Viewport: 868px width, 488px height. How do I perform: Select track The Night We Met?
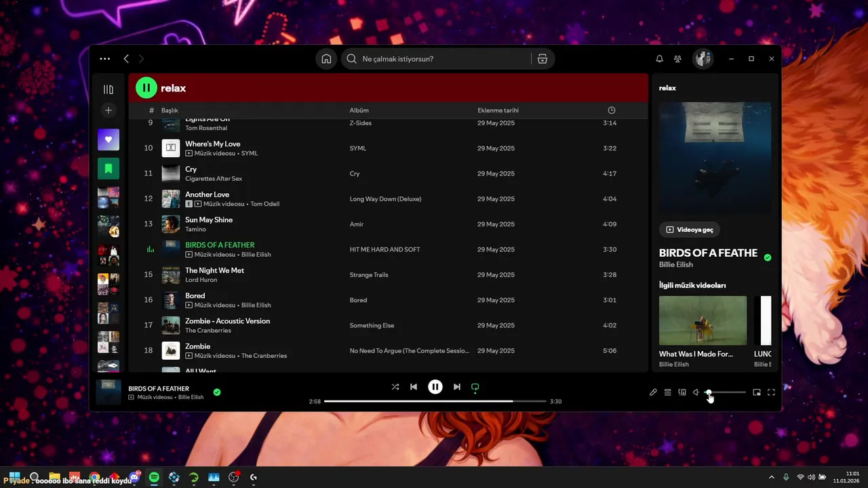(x=215, y=270)
